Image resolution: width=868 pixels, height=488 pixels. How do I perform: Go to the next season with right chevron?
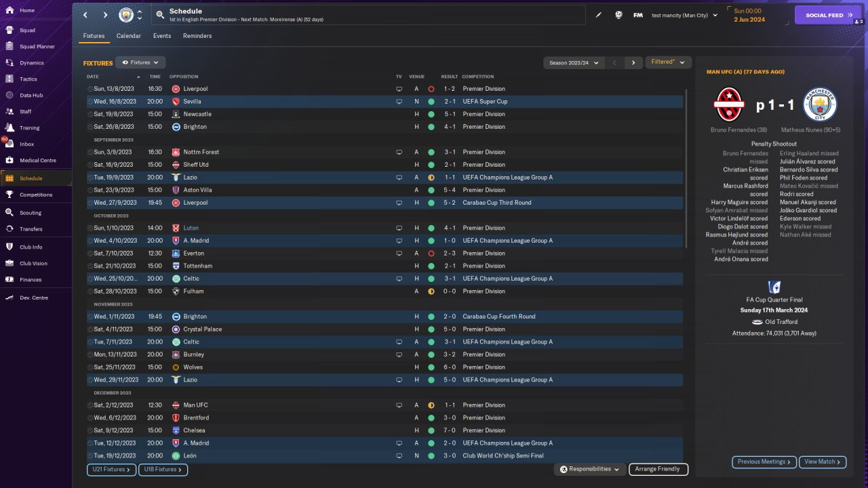pyautogui.click(x=633, y=63)
